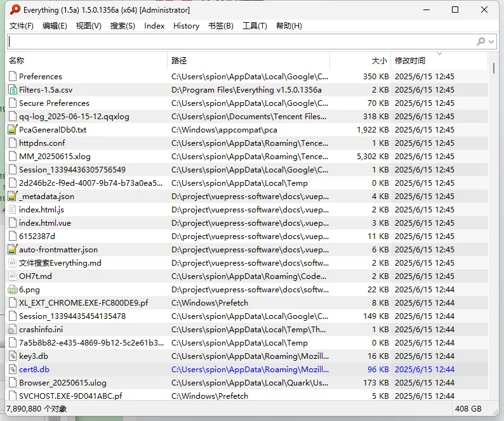Screen dimensions: 504x421
Task: Click the 1,922 KB size cell
Action: (373, 130)
